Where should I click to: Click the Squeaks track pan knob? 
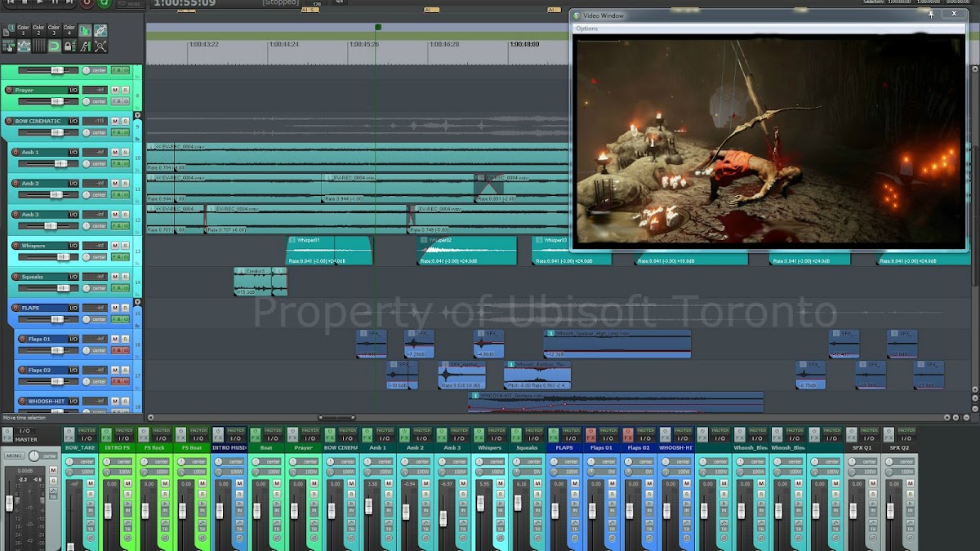87,288
